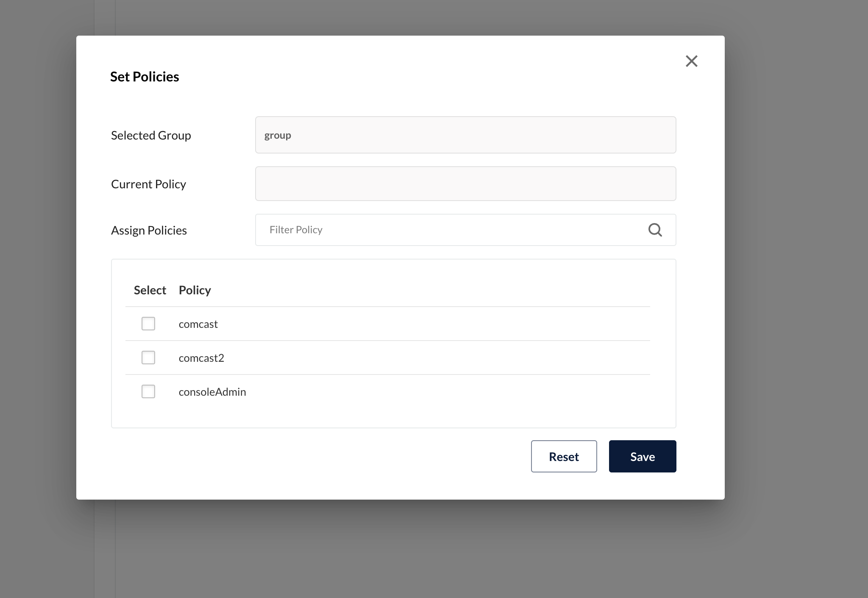
Task: Click the Selected Group label
Action: [151, 135]
